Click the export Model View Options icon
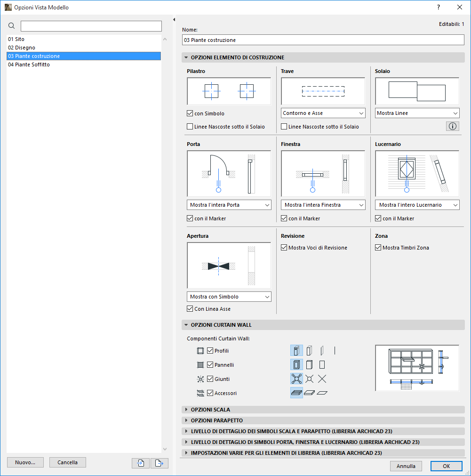 (159, 463)
